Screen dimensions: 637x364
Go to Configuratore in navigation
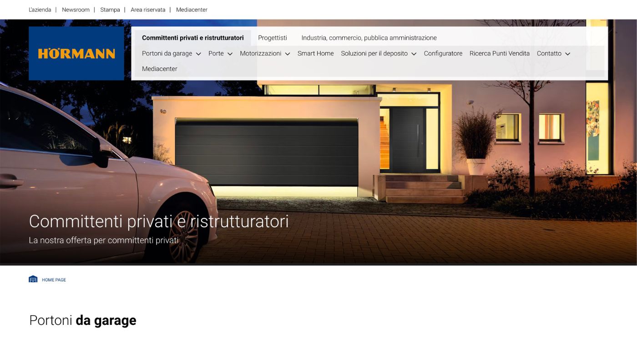(443, 53)
